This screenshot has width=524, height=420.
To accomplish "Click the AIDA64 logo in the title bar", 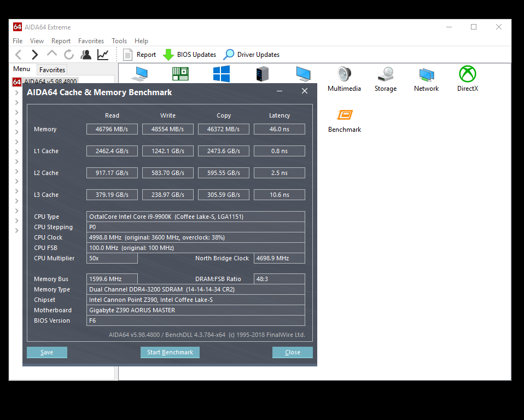I will click(18, 27).
